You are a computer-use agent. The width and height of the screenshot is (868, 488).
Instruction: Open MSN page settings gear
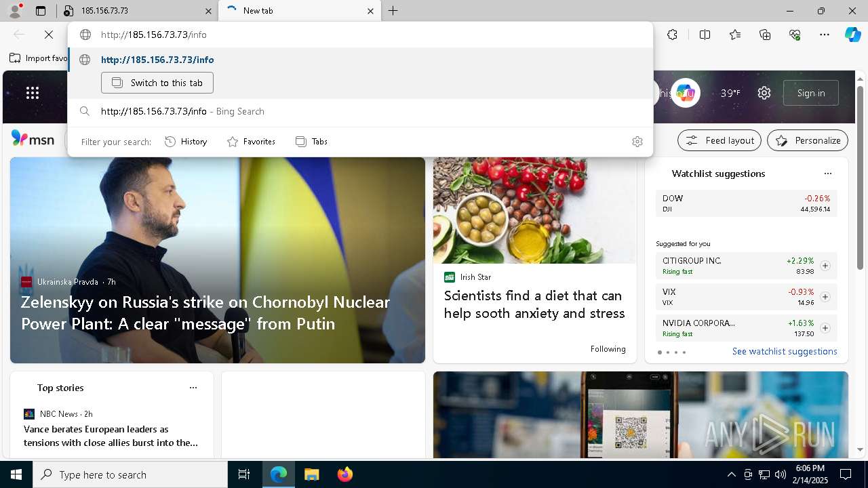click(764, 93)
